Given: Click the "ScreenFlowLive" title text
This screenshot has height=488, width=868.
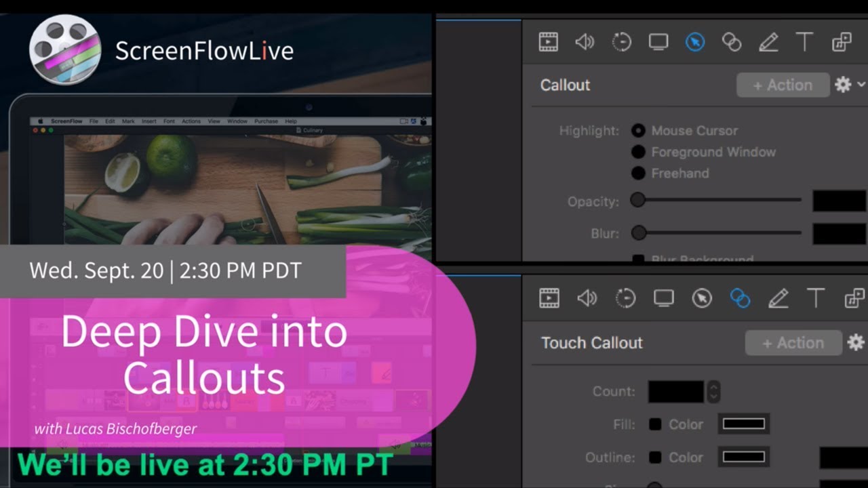Looking at the screenshot, I should coord(204,51).
